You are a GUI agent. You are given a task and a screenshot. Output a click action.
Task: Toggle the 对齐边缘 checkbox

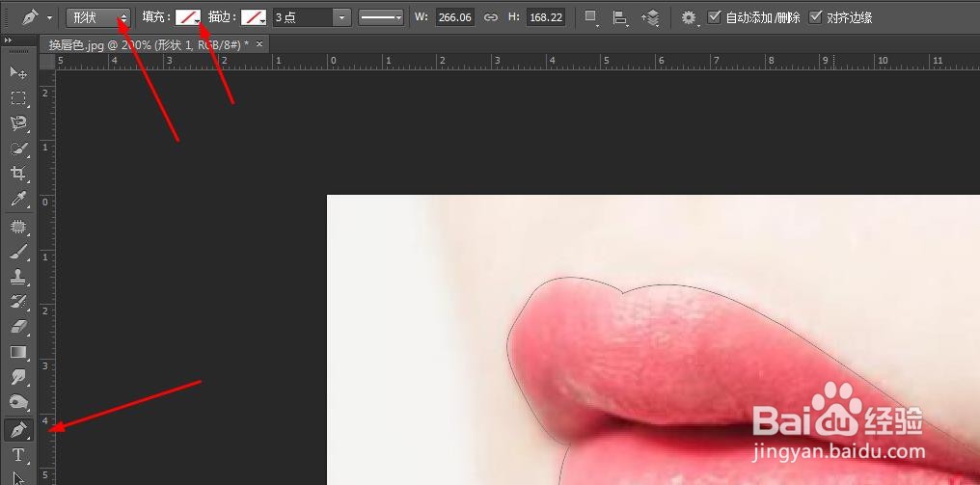(x=815, y=17)
